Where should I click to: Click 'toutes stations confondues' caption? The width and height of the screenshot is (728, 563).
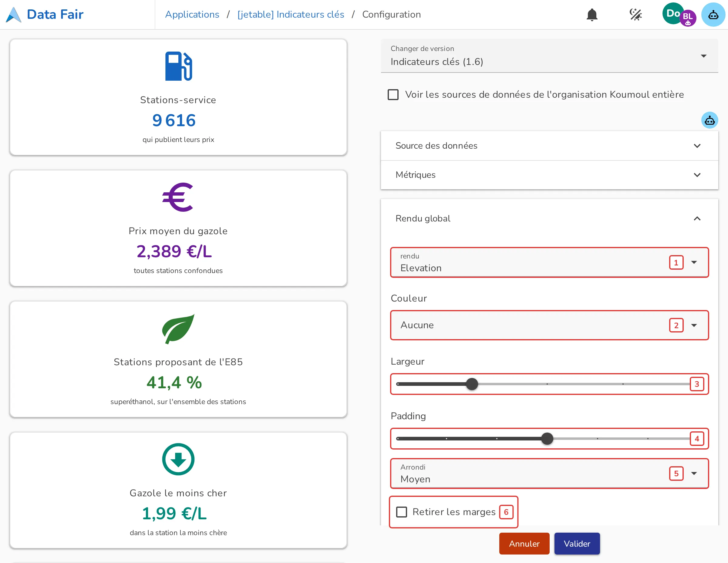pyautogui.click(x=178, y=271)
